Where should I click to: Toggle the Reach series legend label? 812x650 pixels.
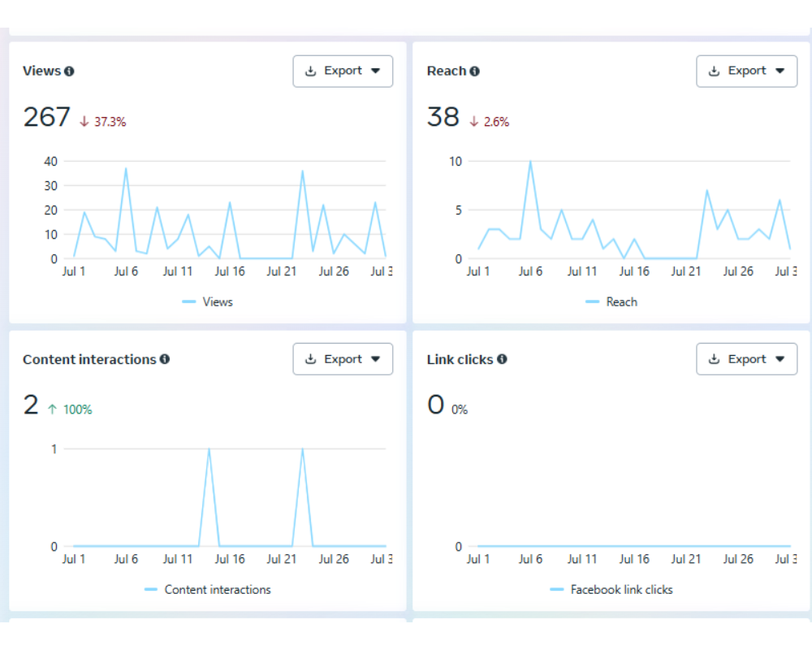(x=621, y=302)
